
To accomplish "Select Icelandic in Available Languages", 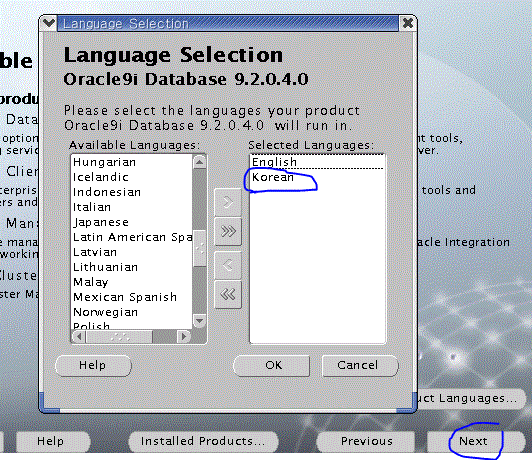I will pyautogui.click(x=132, y=177).
